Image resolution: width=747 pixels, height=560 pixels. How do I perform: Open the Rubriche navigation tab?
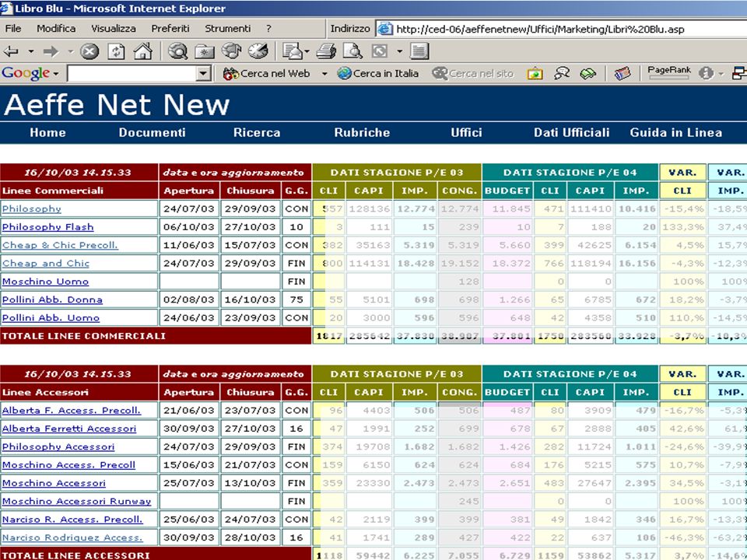tap(362, 132)
